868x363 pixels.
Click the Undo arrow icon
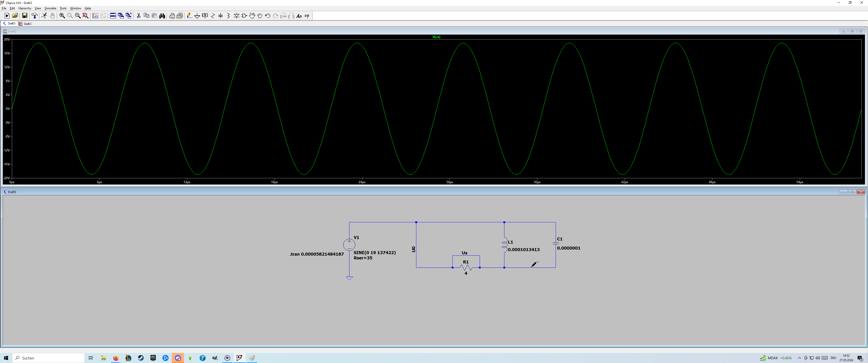coord(267,16)
